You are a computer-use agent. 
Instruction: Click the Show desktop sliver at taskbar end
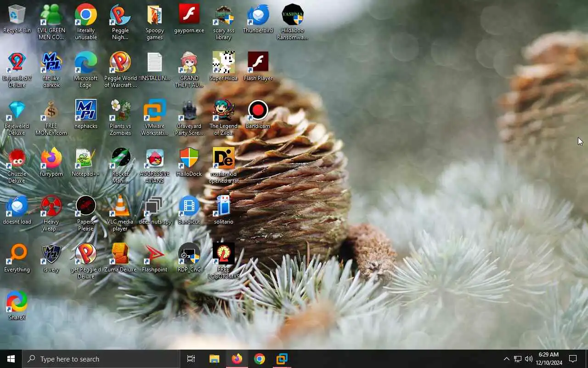tap(587, 359)
